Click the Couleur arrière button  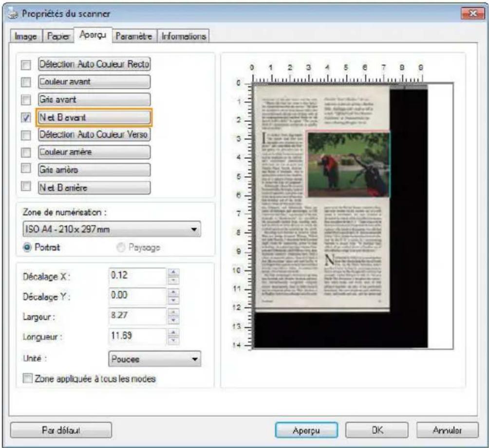pos(94,152)
